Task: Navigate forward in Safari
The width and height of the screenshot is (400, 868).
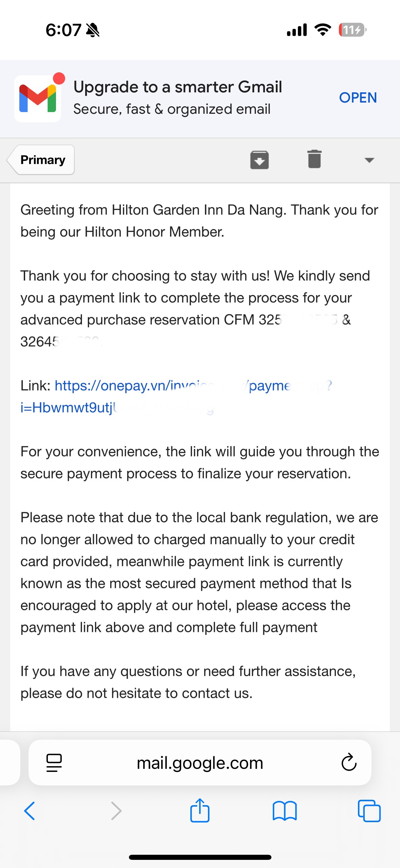Action: click(x=116, y=811)
